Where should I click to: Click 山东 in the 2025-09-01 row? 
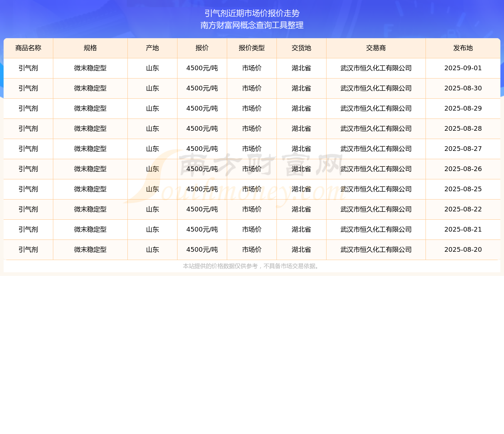click(153, 68)
